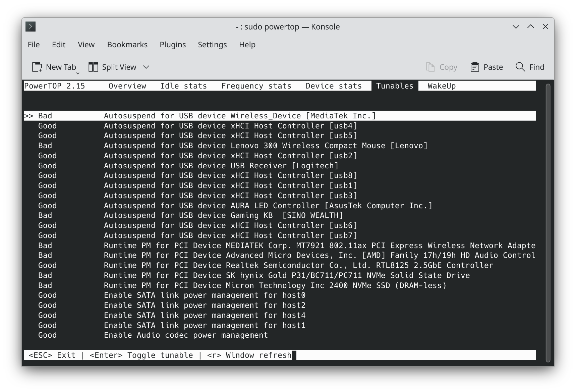Open the Bookmarks menu

(127, 45)
